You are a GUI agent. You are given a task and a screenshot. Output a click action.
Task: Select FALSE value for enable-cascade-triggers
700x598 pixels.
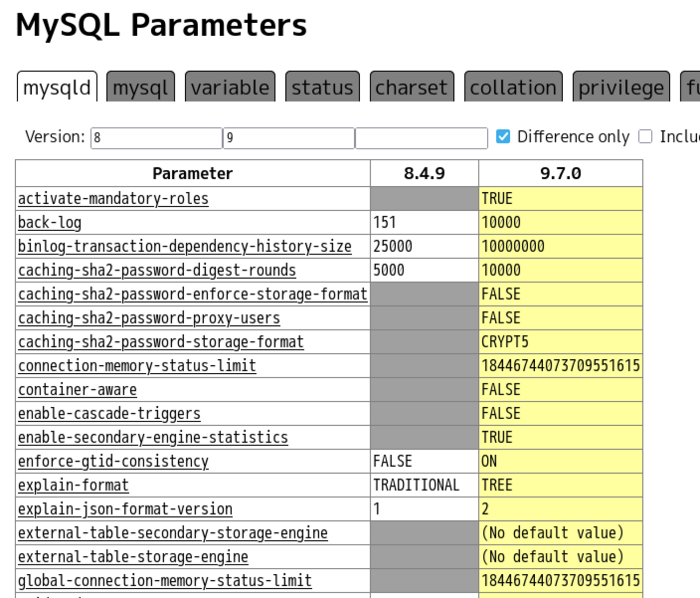[501, 413]
